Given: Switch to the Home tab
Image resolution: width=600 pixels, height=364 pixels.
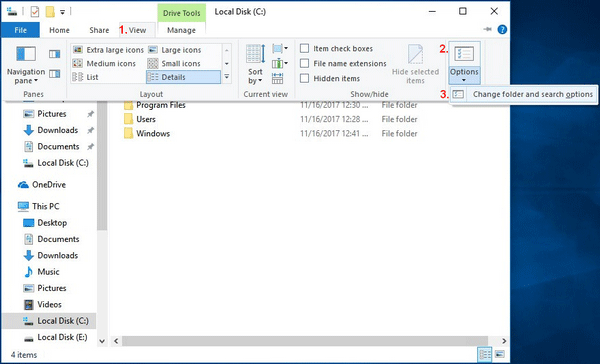Looking at the screenshot, I should [x=59, y=30].
